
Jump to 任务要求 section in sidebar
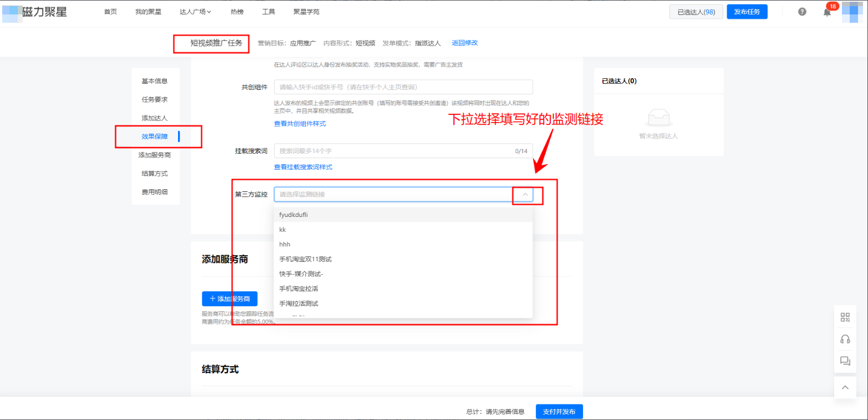[x=155, y=100]
